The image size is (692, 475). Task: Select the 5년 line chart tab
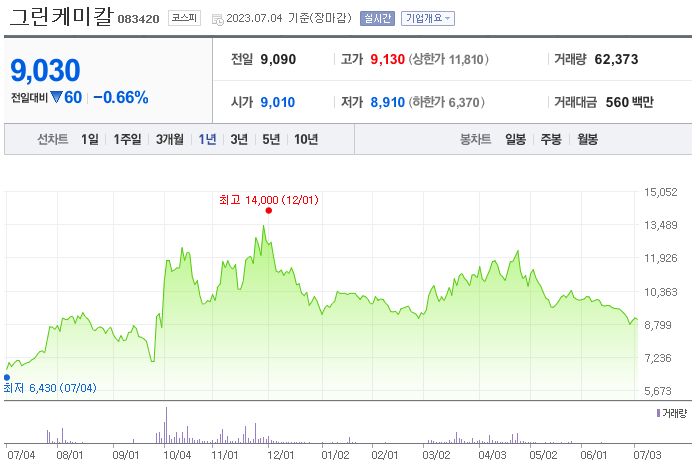[x=271, y=139]
